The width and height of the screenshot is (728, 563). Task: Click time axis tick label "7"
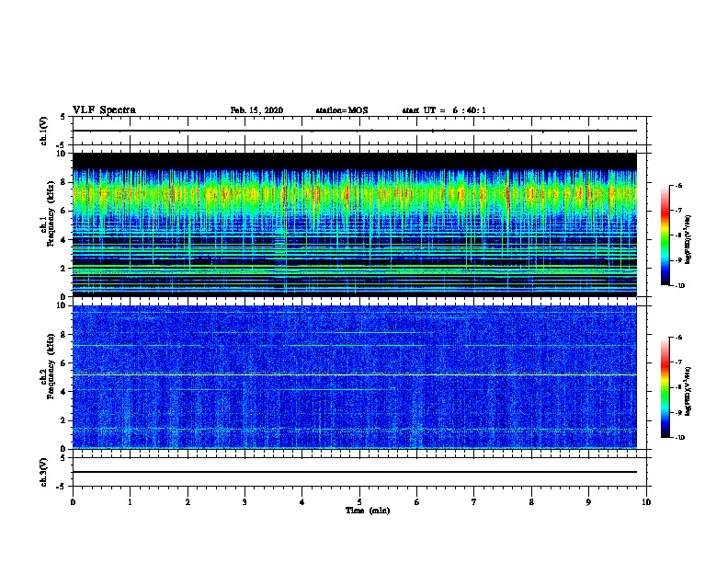point(474,502)
